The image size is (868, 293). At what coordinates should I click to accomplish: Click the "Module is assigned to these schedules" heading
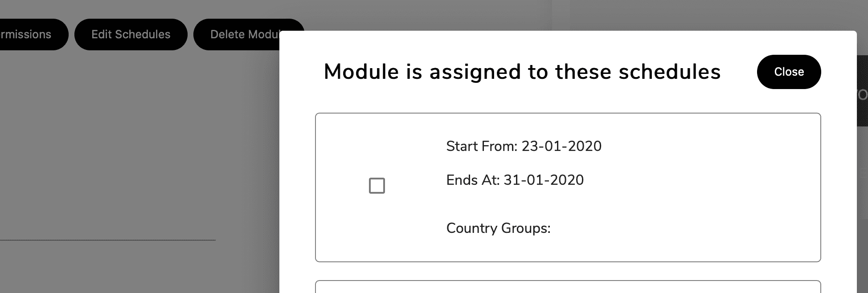[x=522, y=72]
